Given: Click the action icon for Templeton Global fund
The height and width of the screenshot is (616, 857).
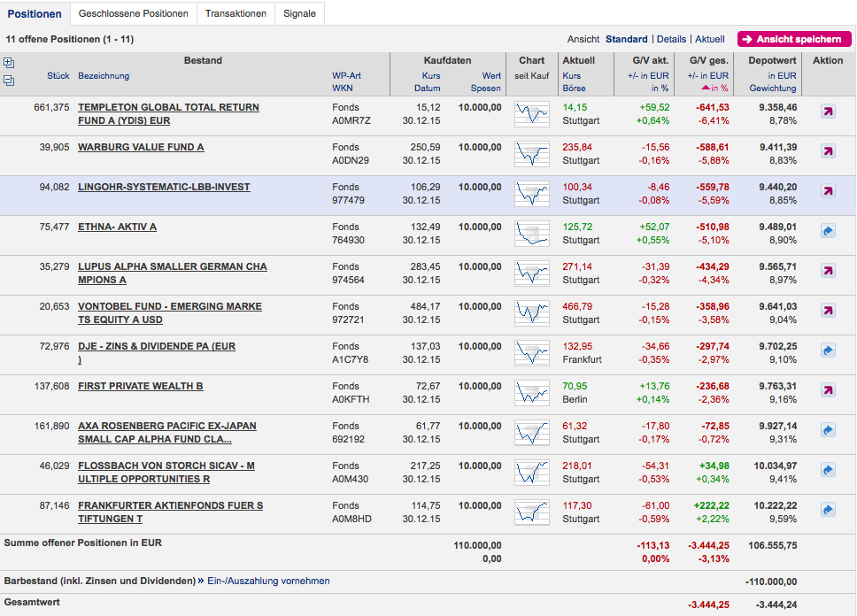Looking at the screenshot, I should point(828,112).
